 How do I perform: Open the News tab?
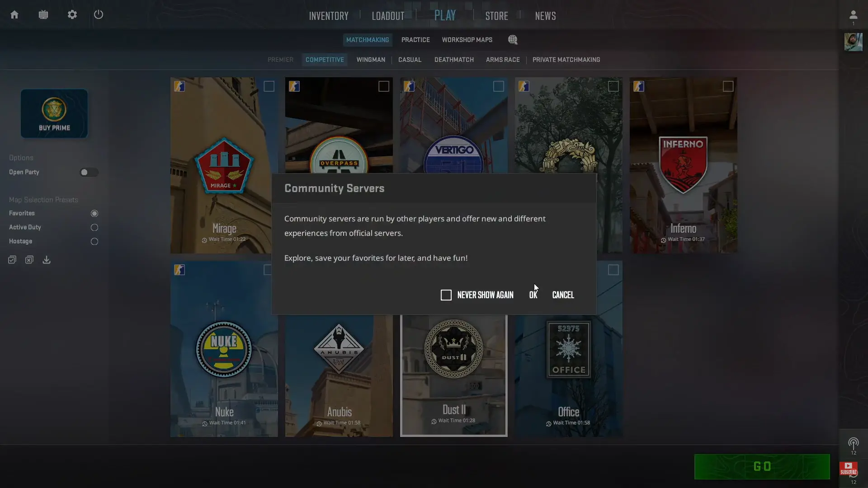click(545, 16)
